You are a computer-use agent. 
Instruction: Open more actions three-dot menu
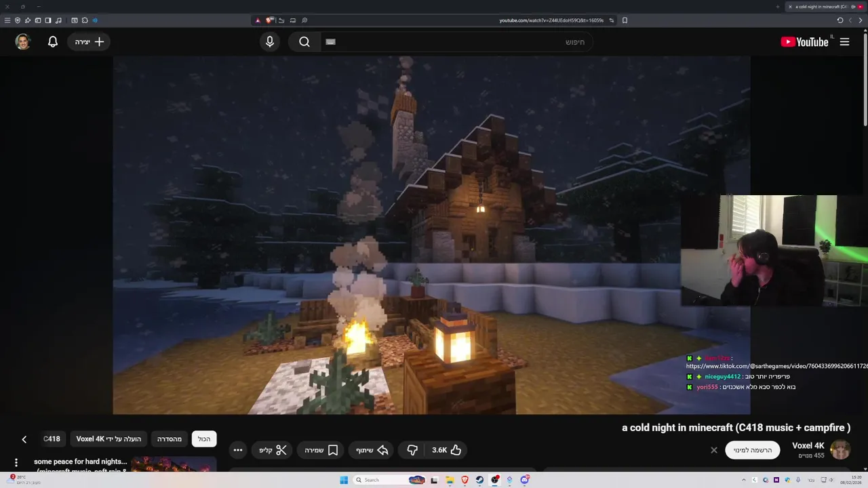point(237,450)
